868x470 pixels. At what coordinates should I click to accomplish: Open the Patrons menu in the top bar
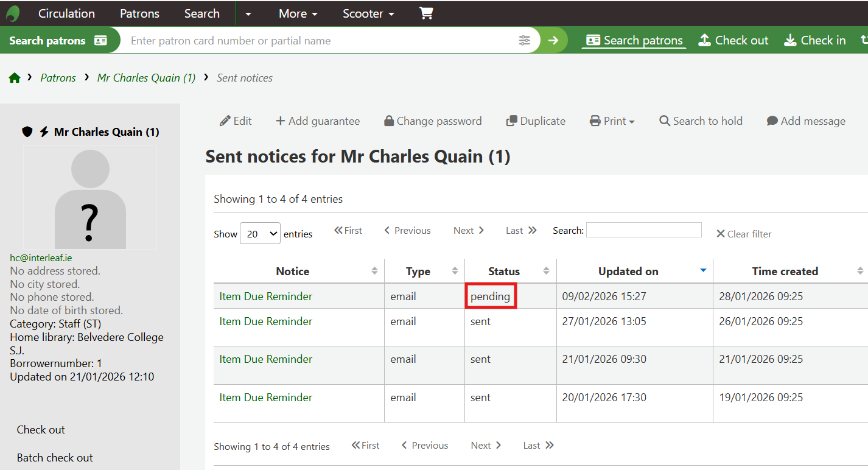point(139,13)
